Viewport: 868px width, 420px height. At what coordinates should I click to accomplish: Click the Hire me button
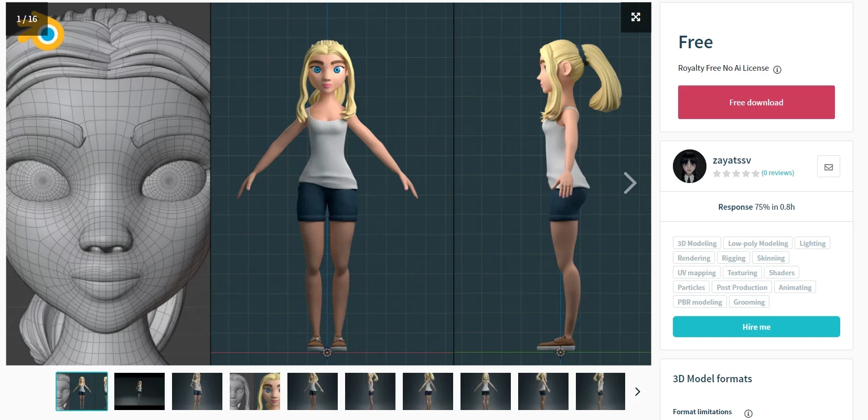point(756,327)
